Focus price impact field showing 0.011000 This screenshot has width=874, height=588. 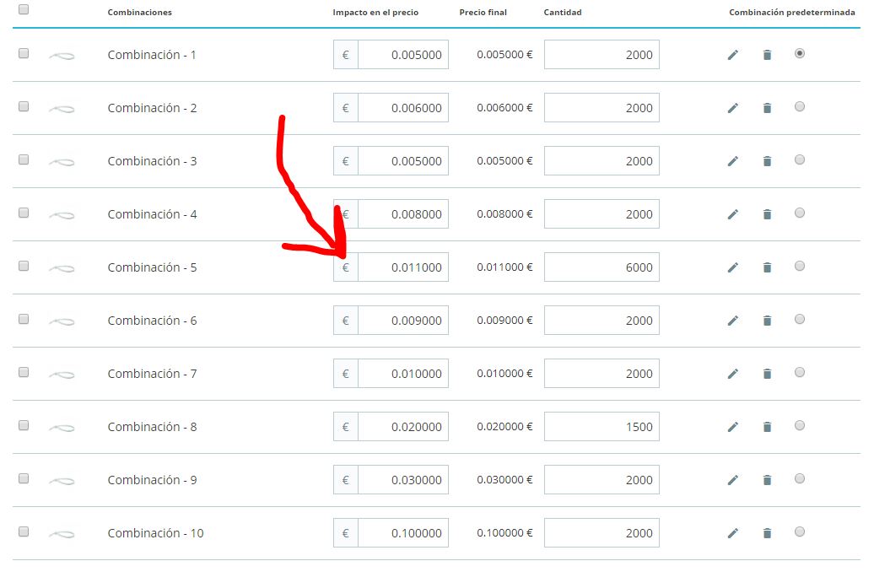(x=403, y=267)
